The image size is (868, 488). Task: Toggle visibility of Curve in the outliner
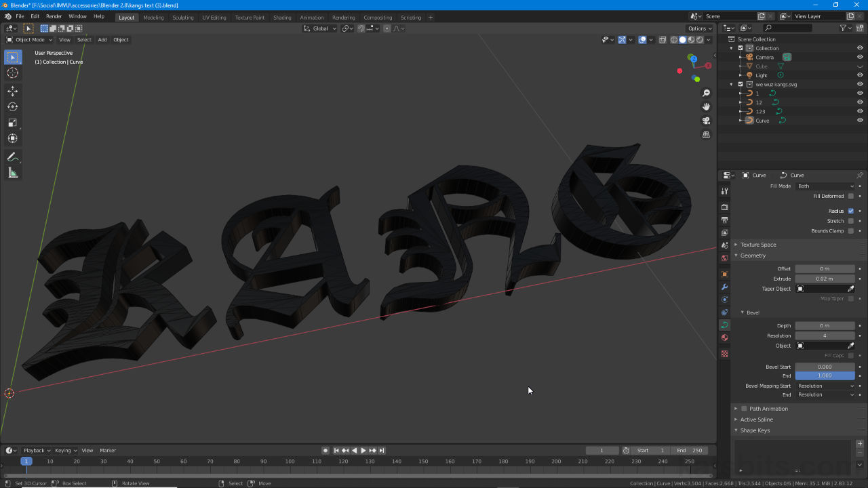coord(860,121)
